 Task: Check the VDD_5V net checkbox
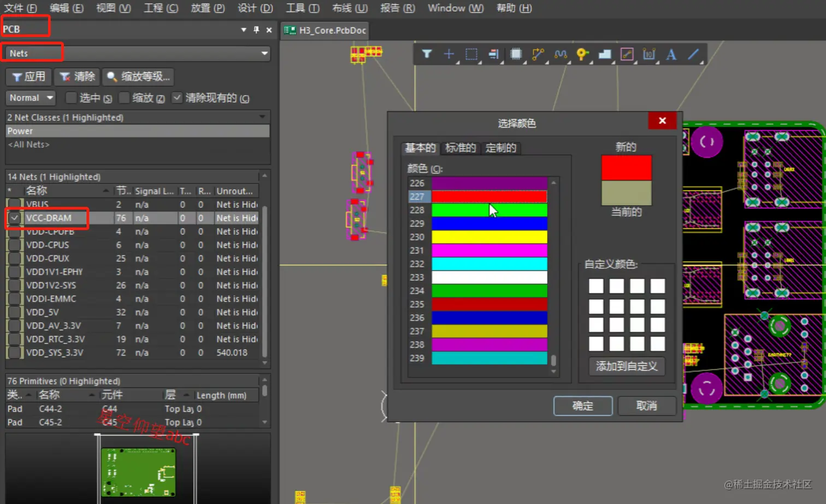(x=15, y=312)
